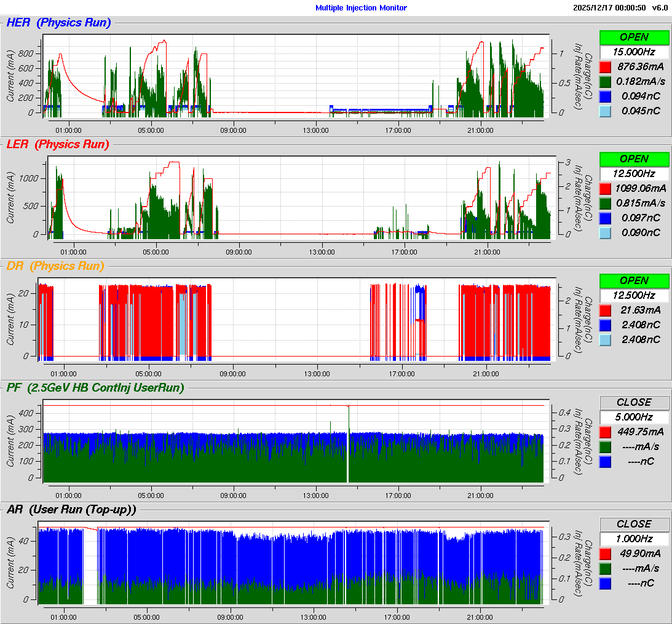Click the LER 1099.06mA current readout
This screenshot has height=624, width=672.
(x=641, y=188)
